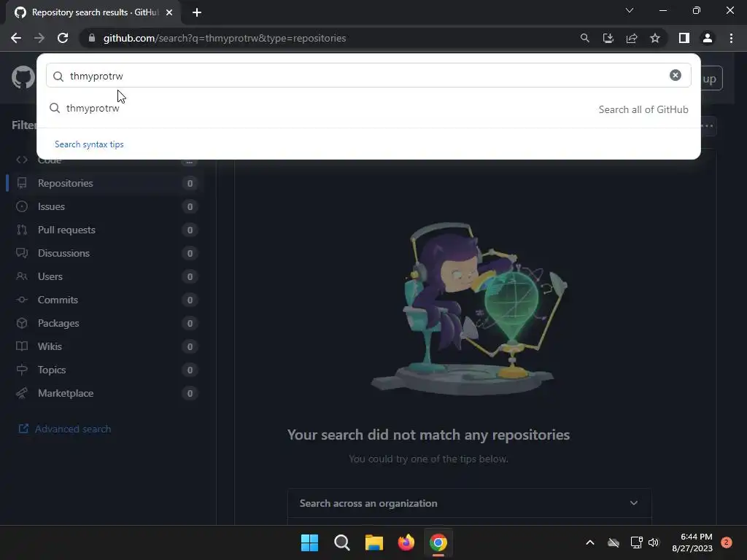This screenshot has height=560, width=747.
Task: Click the share page icon in address bar
Action: [x=632, y=38]
